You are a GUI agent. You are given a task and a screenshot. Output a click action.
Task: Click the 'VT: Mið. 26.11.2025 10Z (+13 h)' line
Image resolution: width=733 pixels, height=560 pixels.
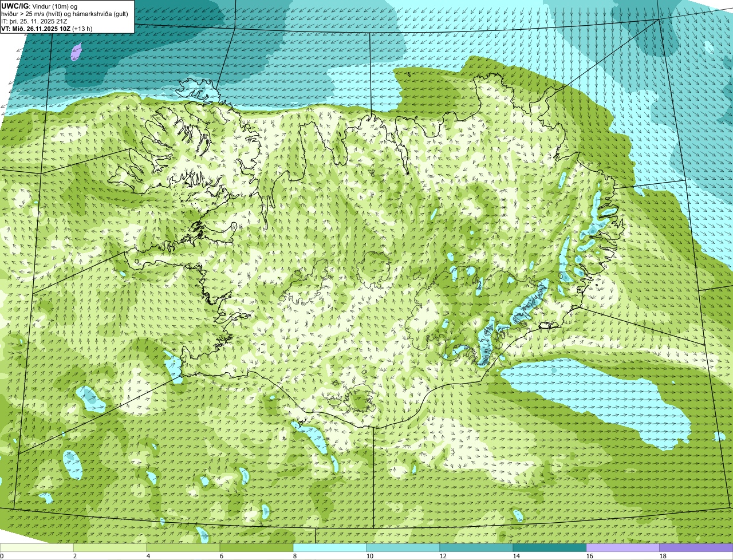coord(47,28)
